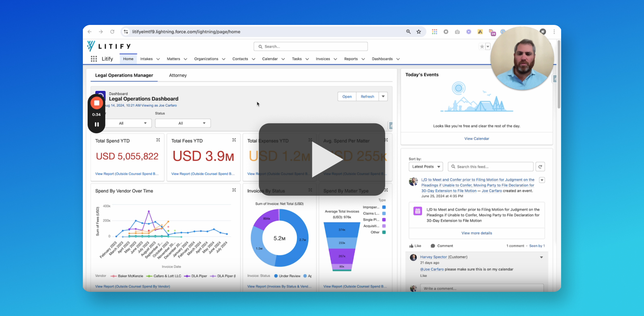The height and width of the screenshot is (316, 644).
Task: Expand the Total Fees YTD widget
Action: [x=234, y=140]
